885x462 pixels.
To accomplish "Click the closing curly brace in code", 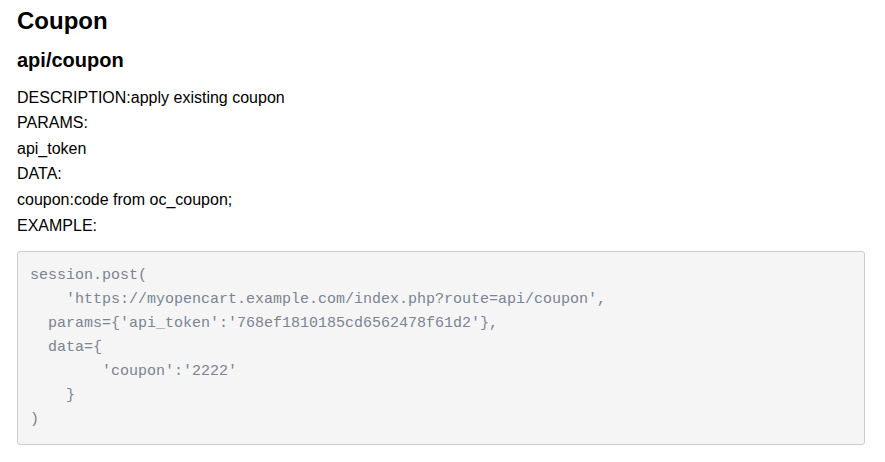I will point(70,394).
